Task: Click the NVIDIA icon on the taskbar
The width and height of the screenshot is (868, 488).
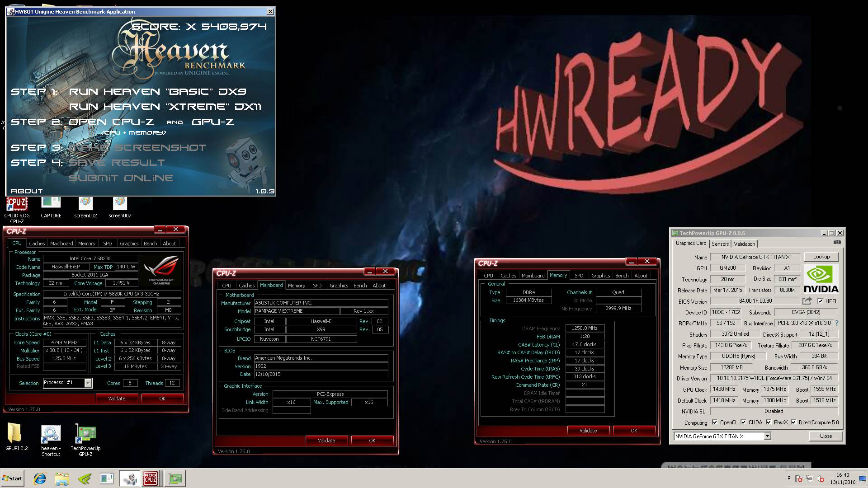Action: [x=85, y=479]
